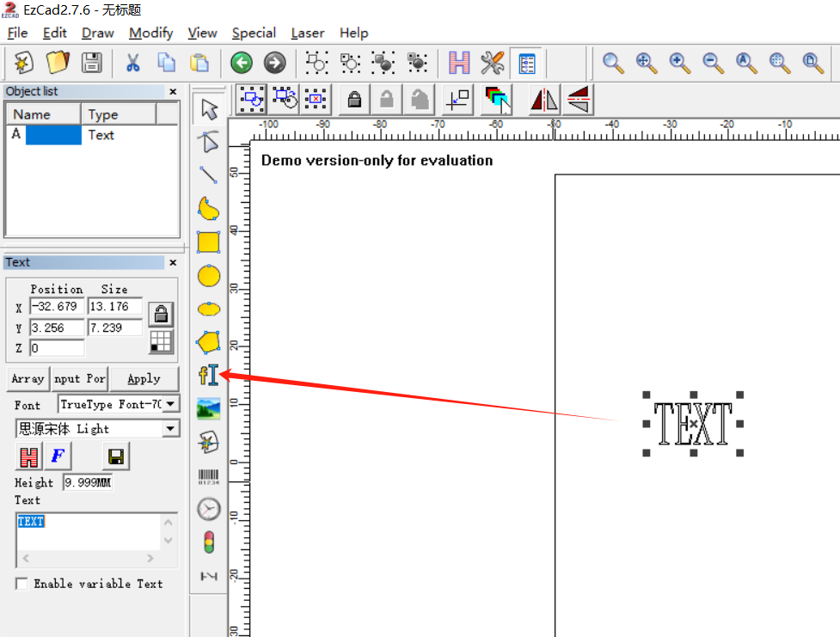Open the Hatch tool in top toolbar
The width and height of the screenshot is (840, 637).
pyautogui.click(x=460, y=63)
